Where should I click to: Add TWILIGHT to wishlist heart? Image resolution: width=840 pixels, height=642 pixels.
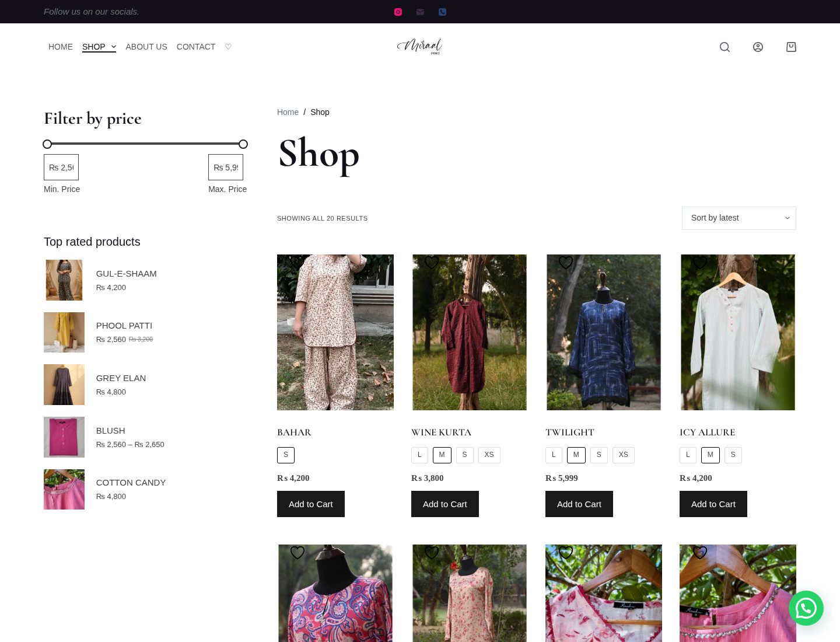click(566, 263)
